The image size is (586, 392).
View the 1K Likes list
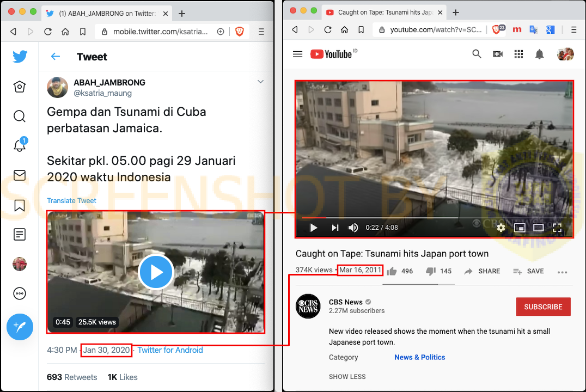pos(123,377)
